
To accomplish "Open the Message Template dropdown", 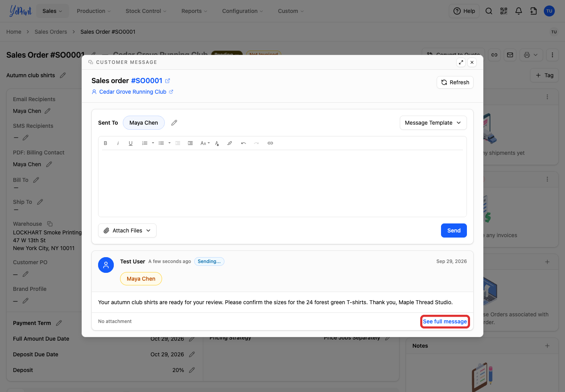I will [x=433, y=123].
